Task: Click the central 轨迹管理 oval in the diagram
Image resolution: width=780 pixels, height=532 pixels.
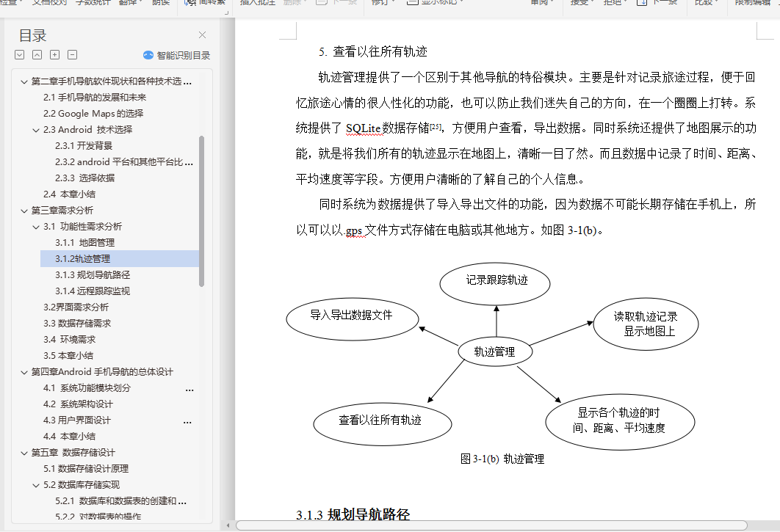Action: point(495,352)
